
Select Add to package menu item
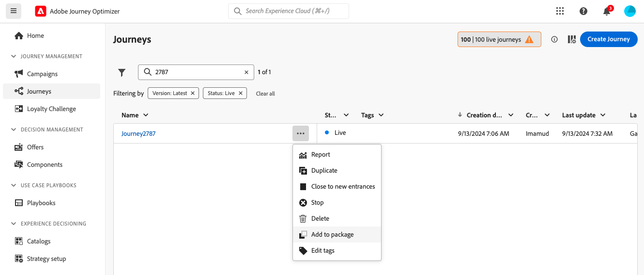(x=332, y=234)
